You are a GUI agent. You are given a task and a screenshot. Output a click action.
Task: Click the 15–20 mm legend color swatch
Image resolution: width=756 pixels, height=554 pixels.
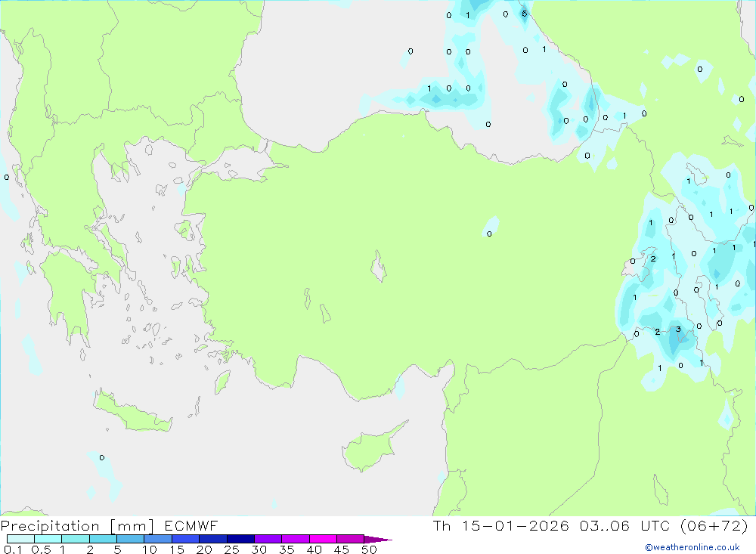(x=185, y=539)
